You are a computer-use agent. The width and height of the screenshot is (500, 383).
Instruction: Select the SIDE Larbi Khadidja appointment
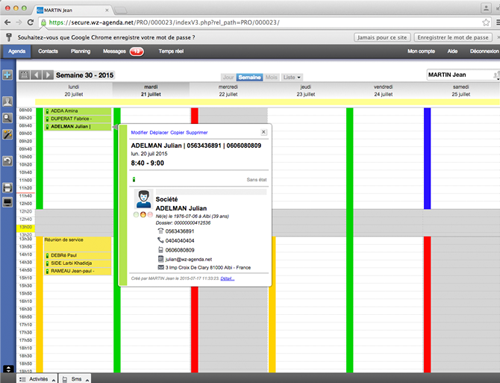[78, 263]
